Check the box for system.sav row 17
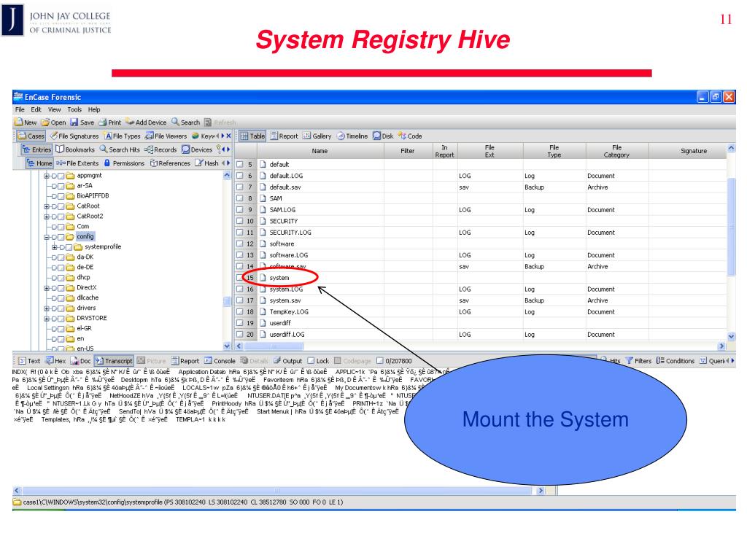The width and height of the screenshot is (747, 560). click(x=239, y=300)
